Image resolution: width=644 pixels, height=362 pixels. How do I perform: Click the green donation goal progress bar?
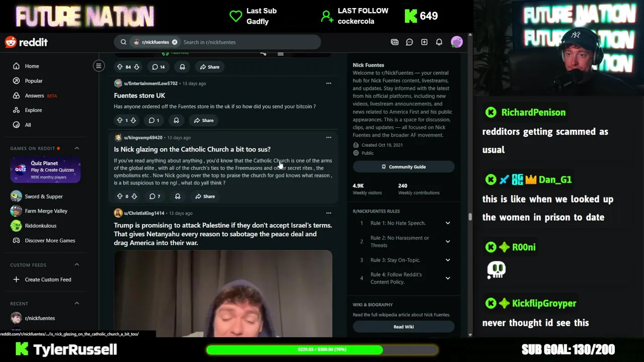(x=322, y=349)
